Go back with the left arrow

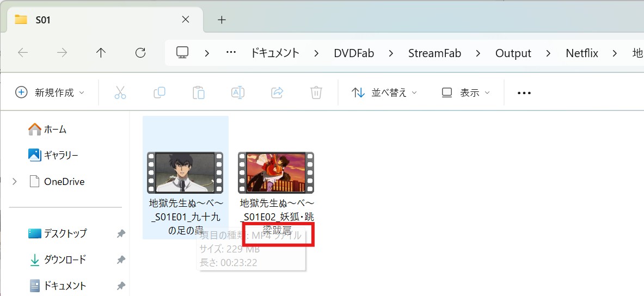click(23, 53)
